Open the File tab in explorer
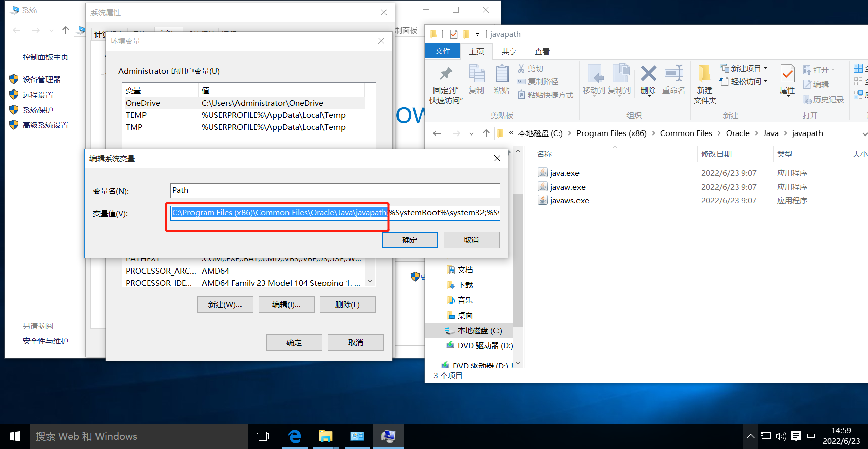 pyautogui.click(x=443, y=51)
